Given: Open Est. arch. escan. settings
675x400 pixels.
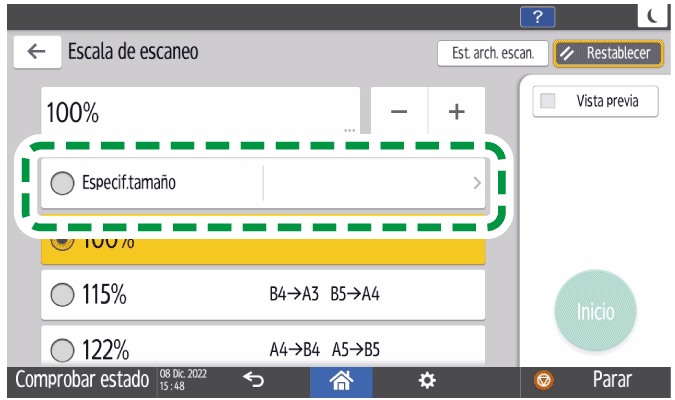Looking at the screenshot, I should coord(493,53).
